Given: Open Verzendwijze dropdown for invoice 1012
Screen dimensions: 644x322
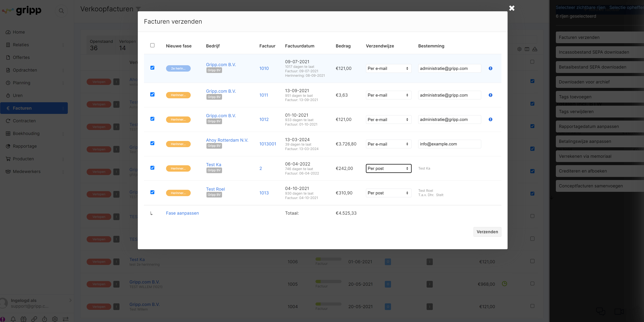Looking at the screenshot, I should click(x=388, y=120).
